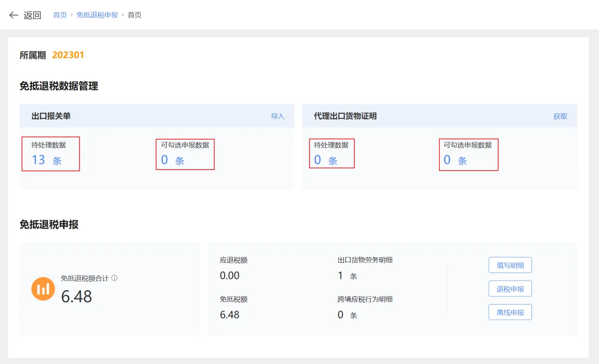Click the 离线申报 button
This screenshot has width=599, height=364.
coord(510,312)
